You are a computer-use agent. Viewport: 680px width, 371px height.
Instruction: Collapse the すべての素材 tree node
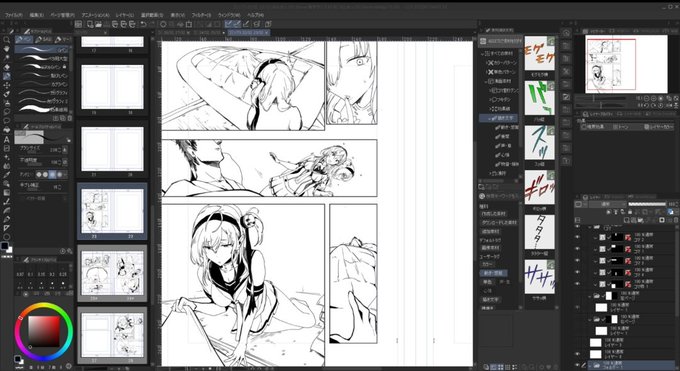(482, 53)
